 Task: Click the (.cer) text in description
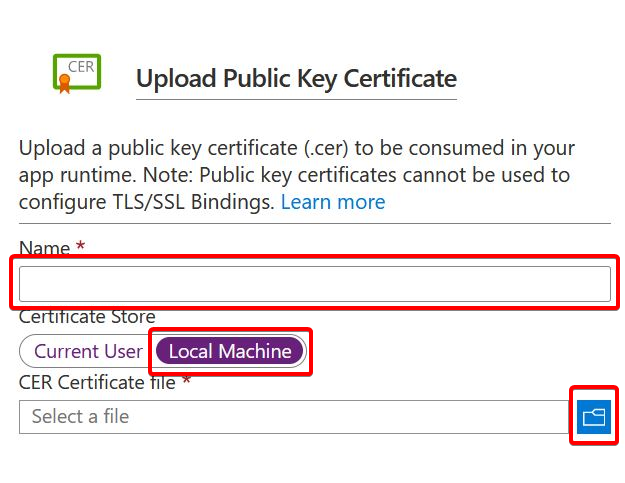326,148
